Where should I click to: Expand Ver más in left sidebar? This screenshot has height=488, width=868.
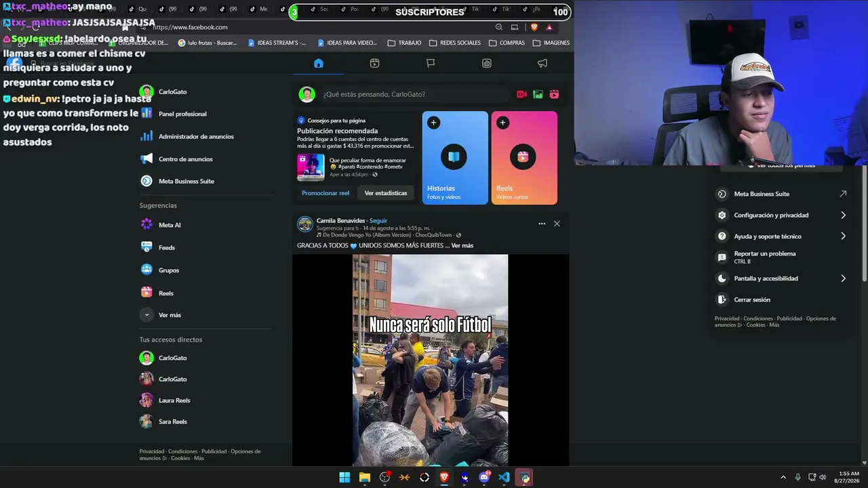point(161,314)
